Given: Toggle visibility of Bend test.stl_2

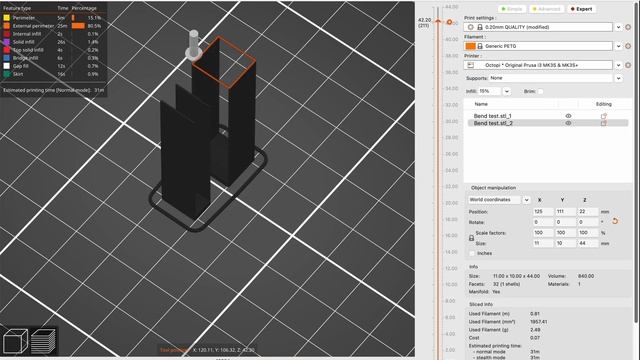Looking at the screenshot, I should point(568,123).
